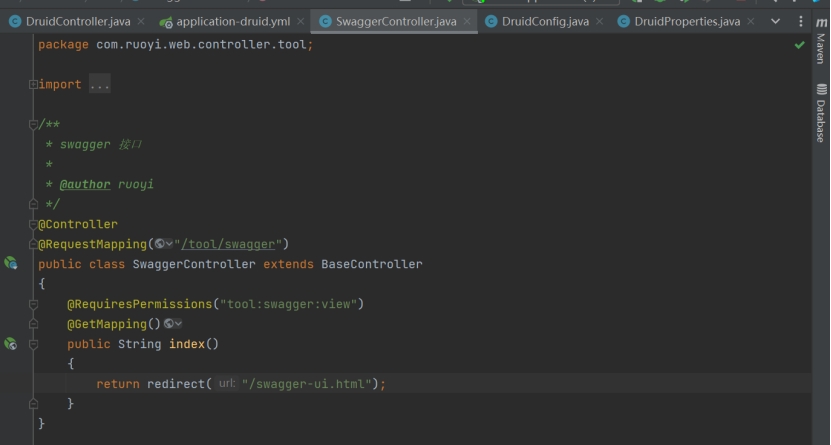Viewport: 831px width, 445px height.
Task: Show hidden editor tabs using the chevron dropdown
Action: 776,21
